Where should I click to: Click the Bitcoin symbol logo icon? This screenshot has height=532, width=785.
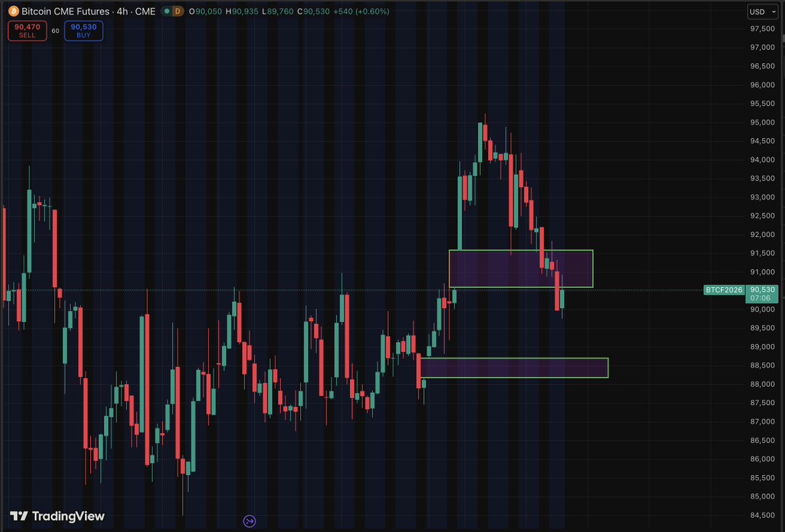[x=13, y=12]
